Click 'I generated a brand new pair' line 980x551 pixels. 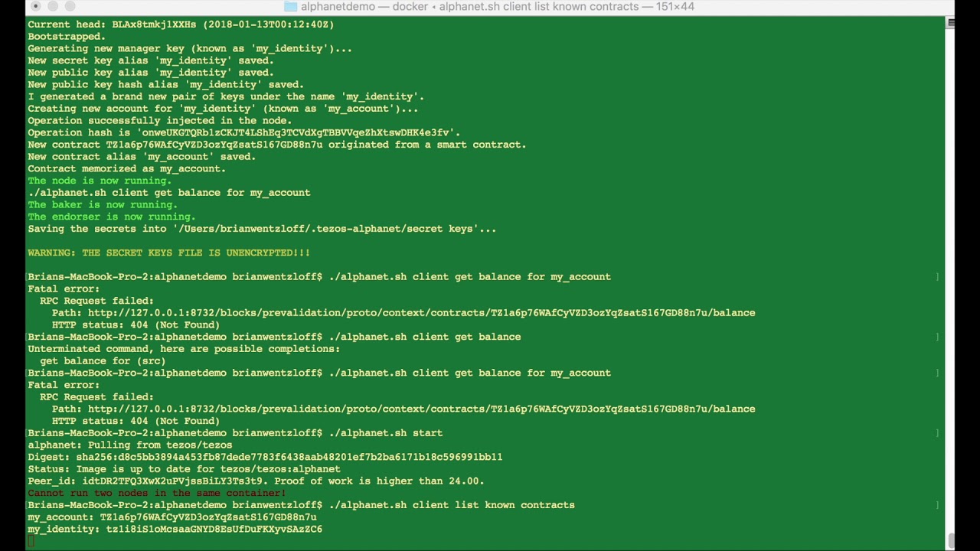tap(226, 96)
